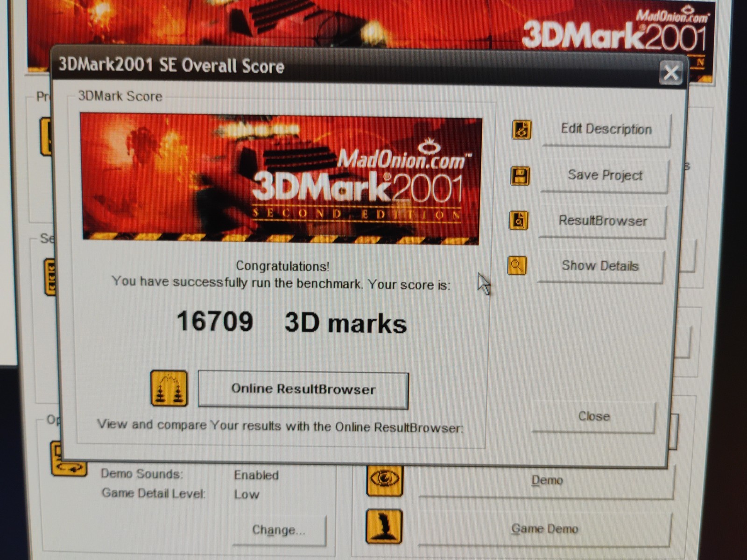Click the Low value for Game Detail

pos(247,494)
